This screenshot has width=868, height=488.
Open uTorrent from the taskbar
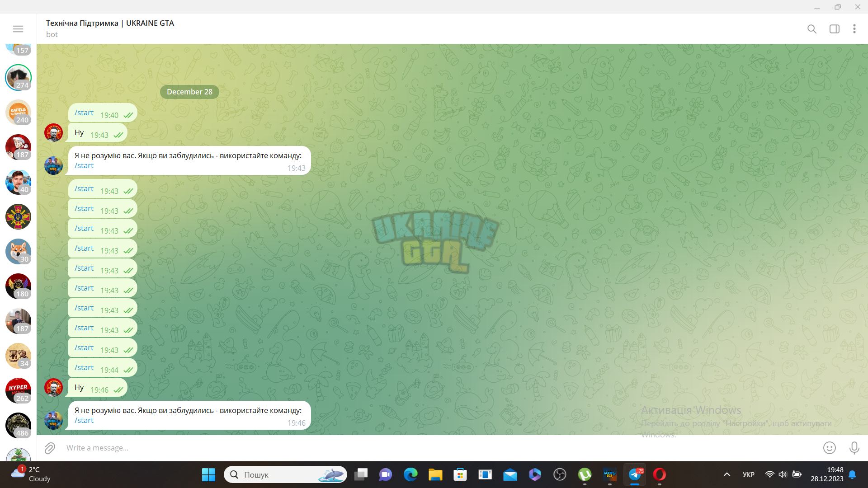tap(585, 474)
